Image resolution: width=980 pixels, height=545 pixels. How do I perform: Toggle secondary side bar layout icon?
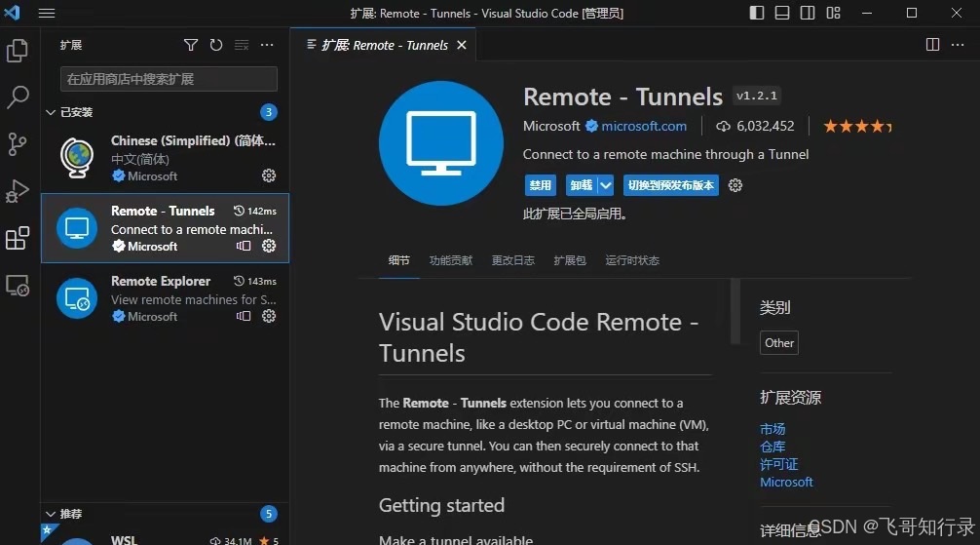(808, 13)
